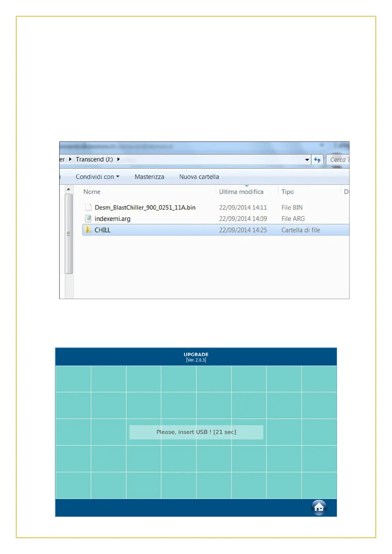This screenshot has height=554, width=392.
Task: Click the UPGRADE title text
Action: tap(196, 354)
